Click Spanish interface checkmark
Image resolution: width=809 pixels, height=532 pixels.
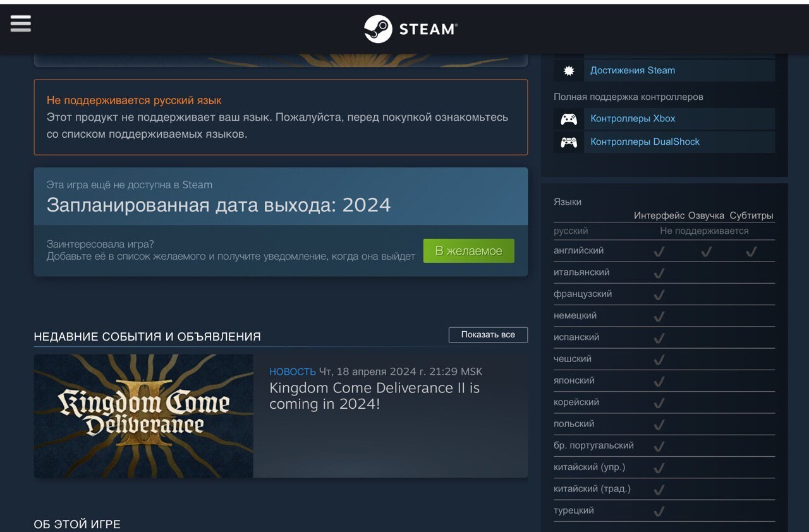659,338
